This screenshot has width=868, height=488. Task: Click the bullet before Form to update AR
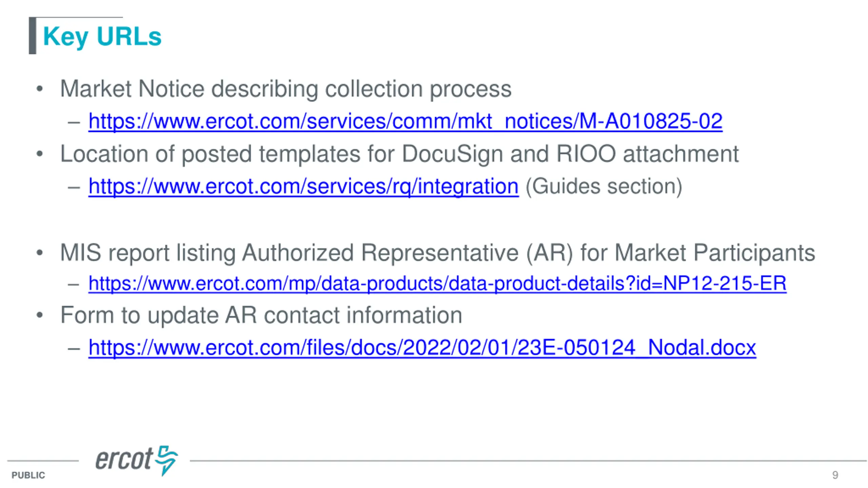(x=40, y=315)
